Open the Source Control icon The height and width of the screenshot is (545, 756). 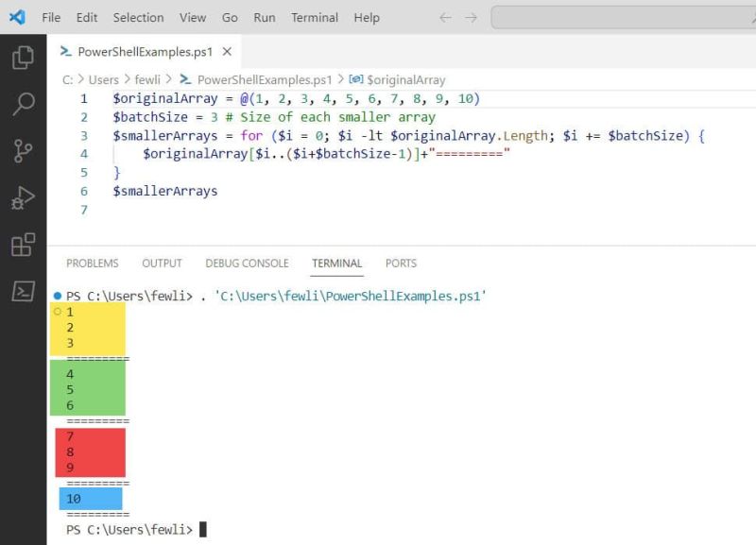(23, 149)
